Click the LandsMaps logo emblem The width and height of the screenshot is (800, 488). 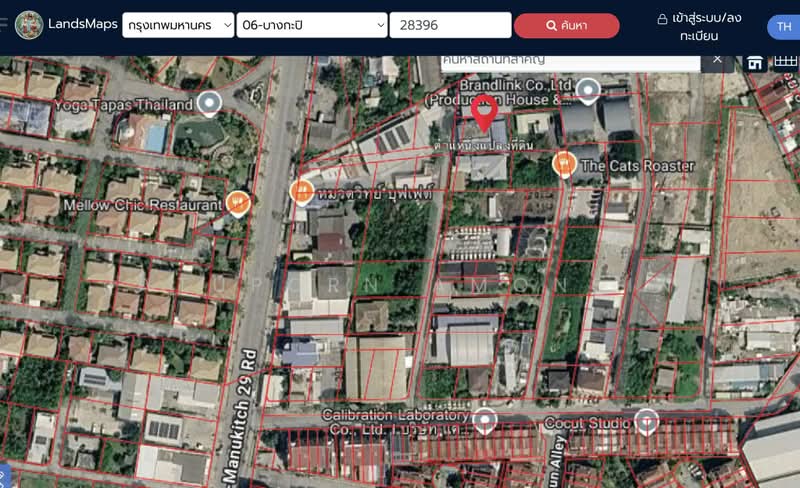[29, 25]
